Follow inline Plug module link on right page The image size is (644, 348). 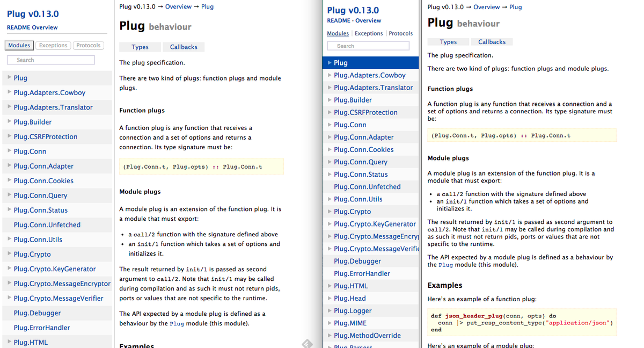click(x=445, y=265)
